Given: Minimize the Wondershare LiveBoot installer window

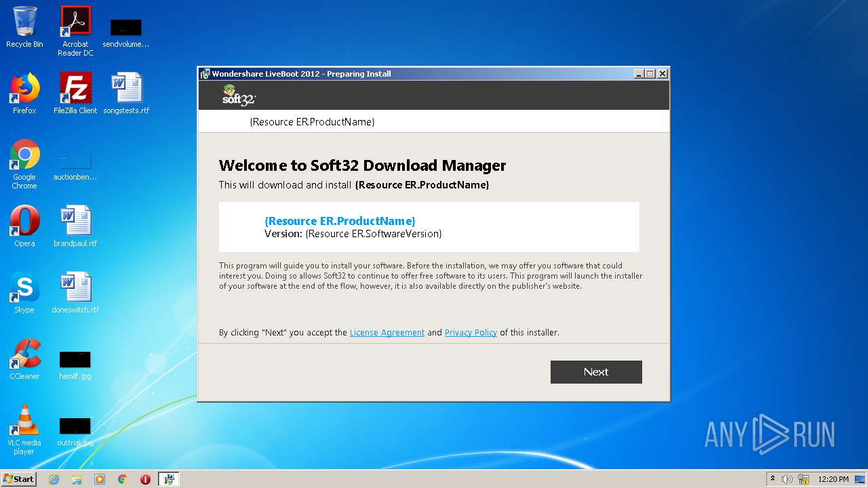Looking at the screenshot, I should tap(639, 74).
